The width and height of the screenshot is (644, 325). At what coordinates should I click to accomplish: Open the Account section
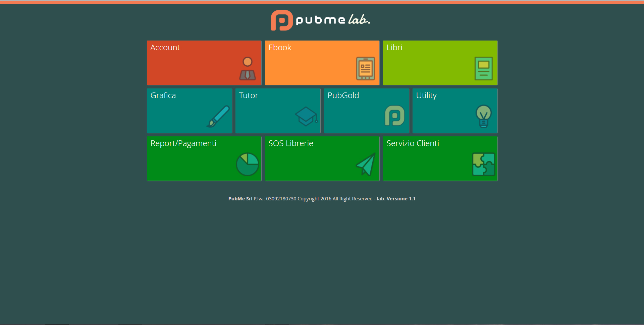click(x=204, y=63)
